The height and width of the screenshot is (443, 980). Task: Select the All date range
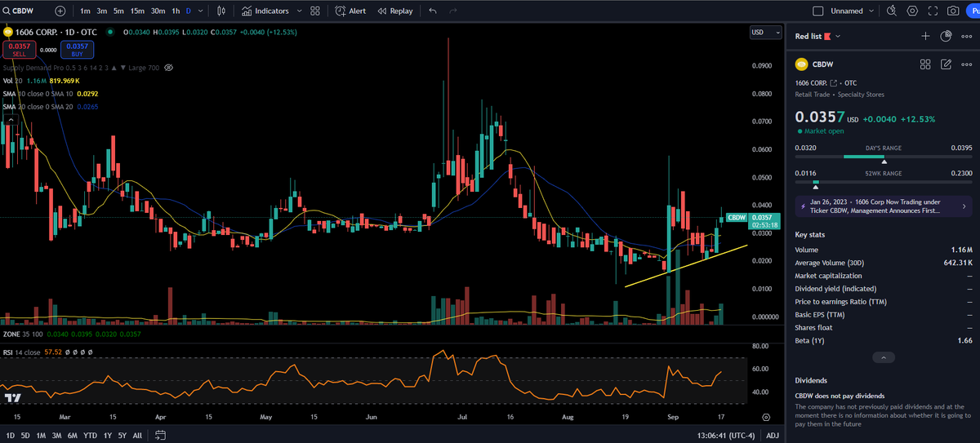pyautogui.click(x=137, y=436)
